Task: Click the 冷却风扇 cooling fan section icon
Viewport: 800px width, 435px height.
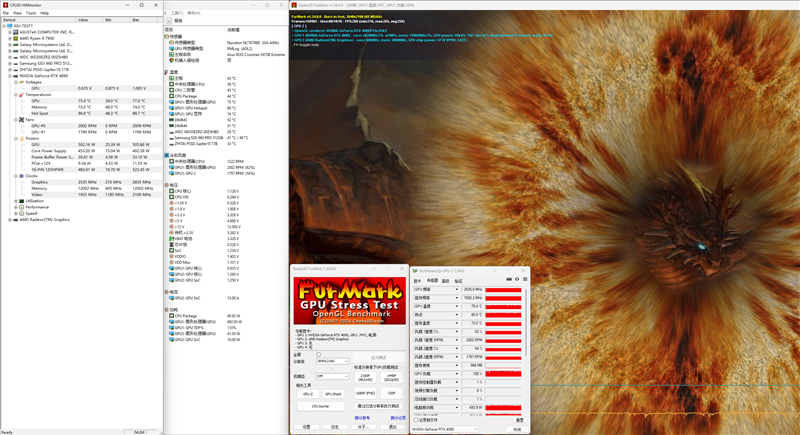Action: 166,155
